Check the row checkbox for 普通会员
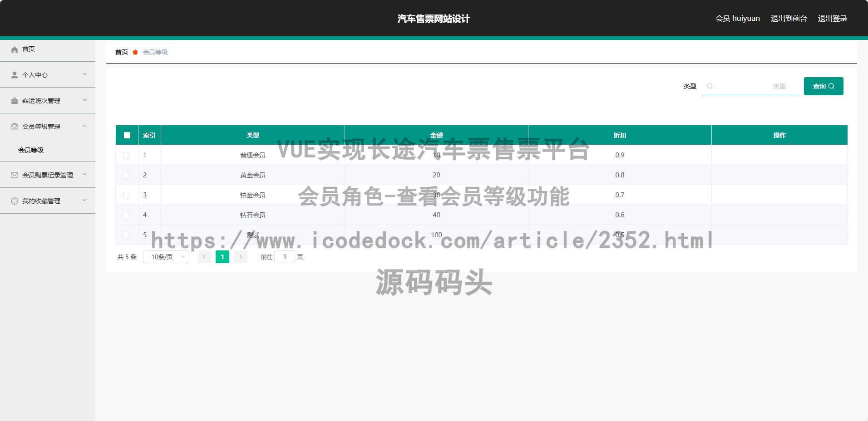 coord(126,155)
